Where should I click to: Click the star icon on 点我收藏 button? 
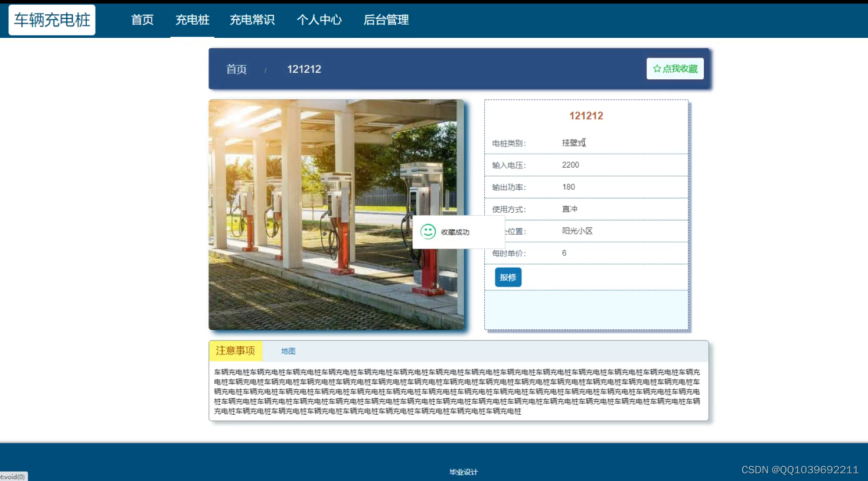click(657, 69)
